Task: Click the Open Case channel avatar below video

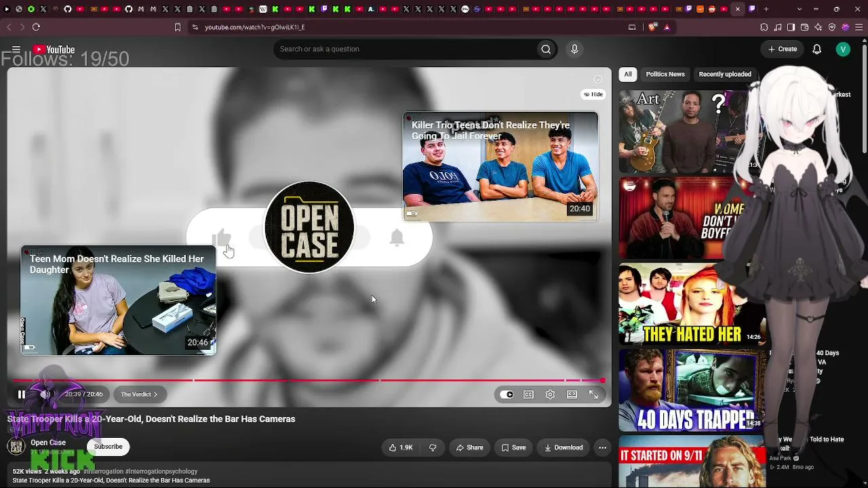Action: click(x=16, y=447)
